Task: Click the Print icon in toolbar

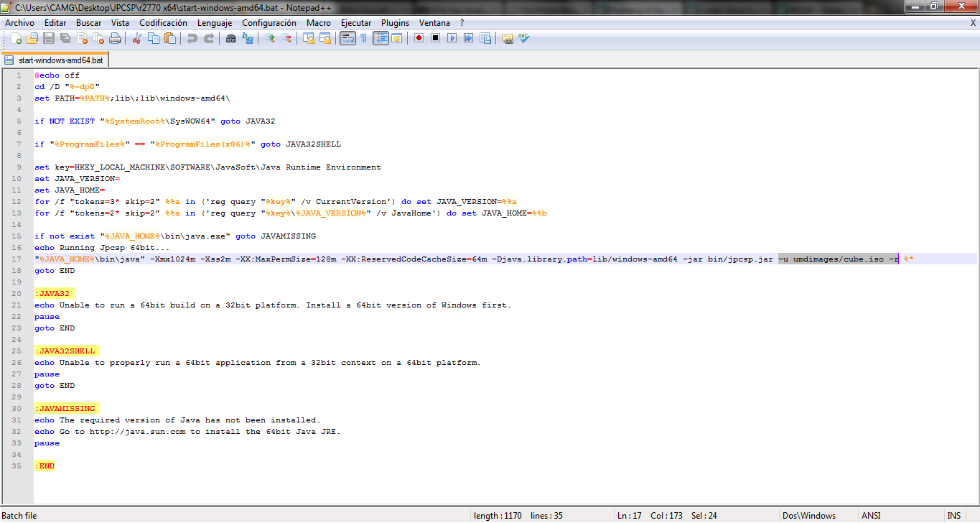Action: [x=115, y=38]
